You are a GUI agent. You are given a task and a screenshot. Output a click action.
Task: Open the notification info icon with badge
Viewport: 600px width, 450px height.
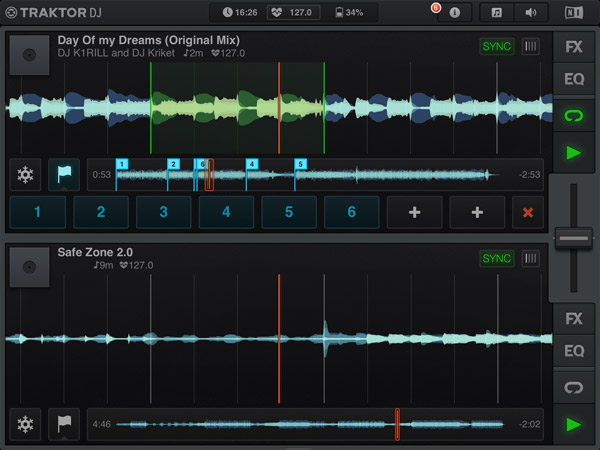(455, 13)
